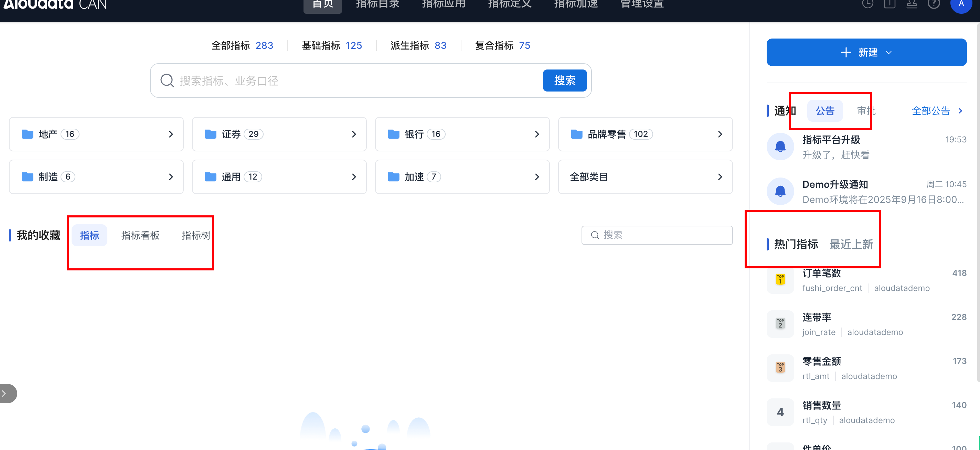Click the blue 搜索 button
This screenshot has width=980, height=450.
point(564,80)
